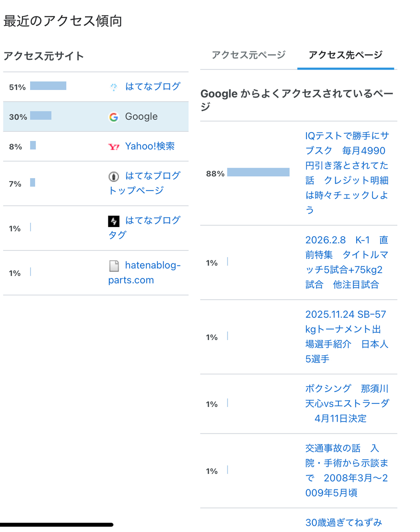Image resolution: width=420 pixels, height=532 pixels.
Task: Open the IQテスト subscription article link
Action: (347, 173)
